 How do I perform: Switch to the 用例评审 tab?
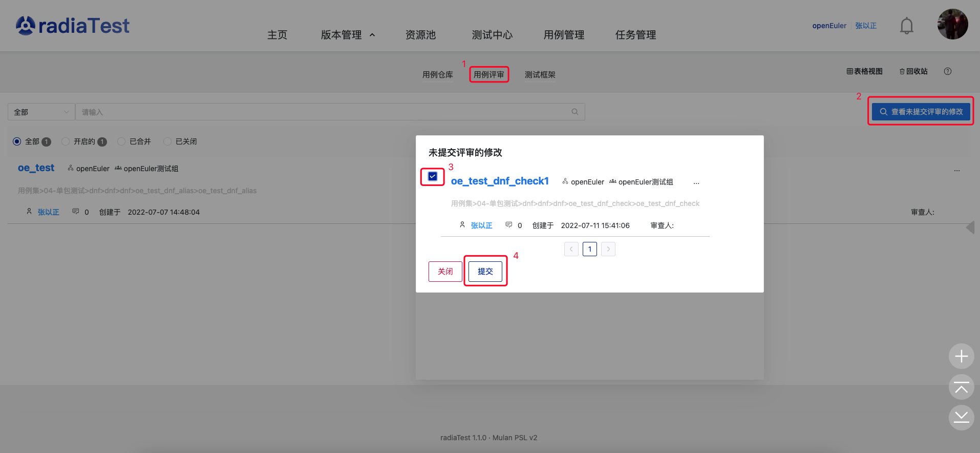point(488,75)
